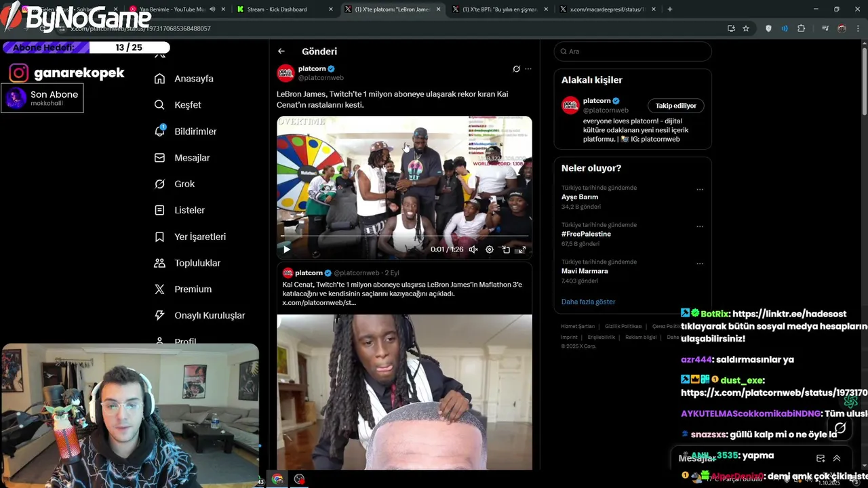
Task: Open quoted platcorn post from 2 Eyl
Action: coord(404,366)
